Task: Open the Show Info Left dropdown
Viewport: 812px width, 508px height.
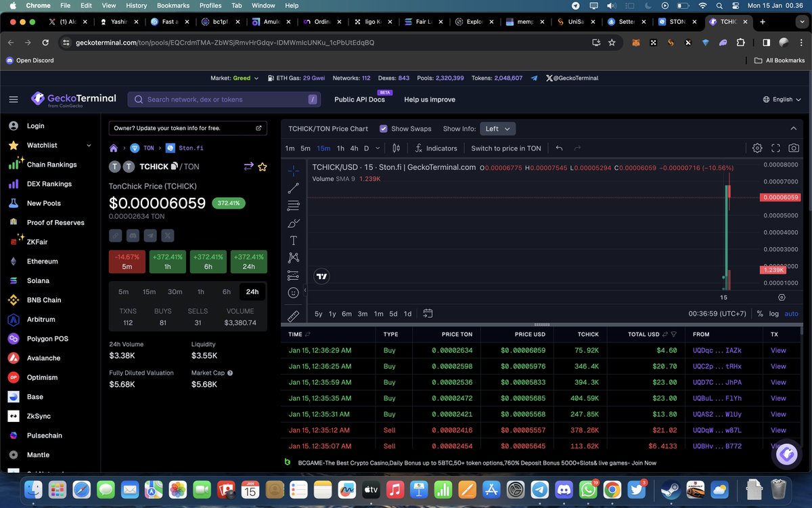Action: pos(498,129)
